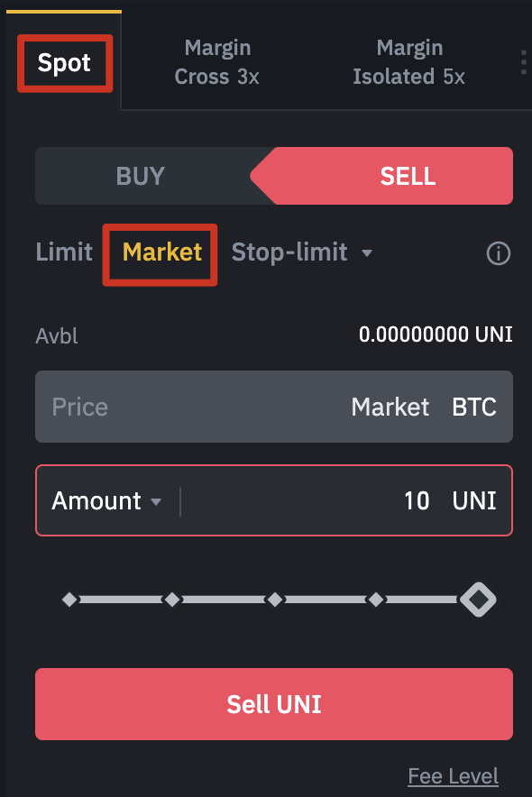This screenshot has height=797, width=532.
Task: Click the 100% slider handle
Action: (x=478, y=600)
